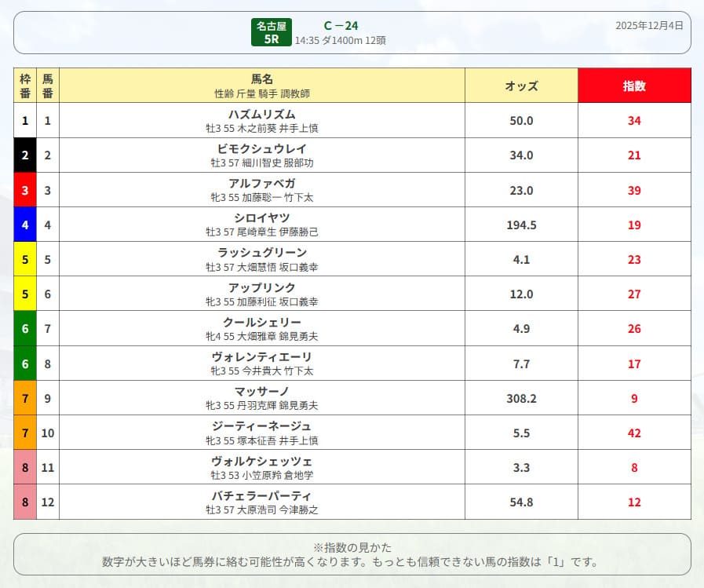Click the green 名古屋 5R race badge
Image resolution: width=704 pixels, height=588 pixels.
coord(271,32)
